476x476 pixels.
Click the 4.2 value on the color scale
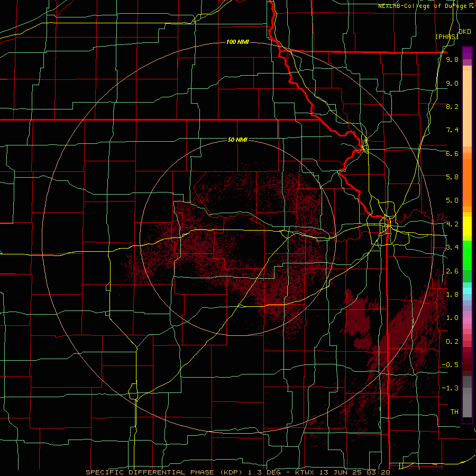(452, 224)
